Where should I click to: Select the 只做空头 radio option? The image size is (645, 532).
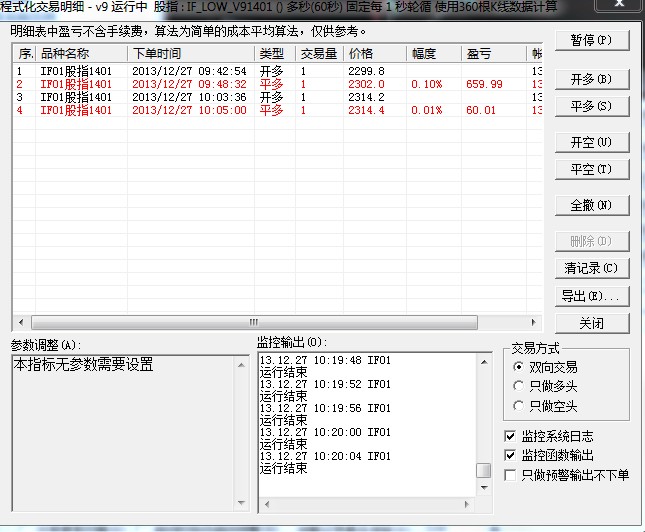pyautogui.click(x=519, y=406)
